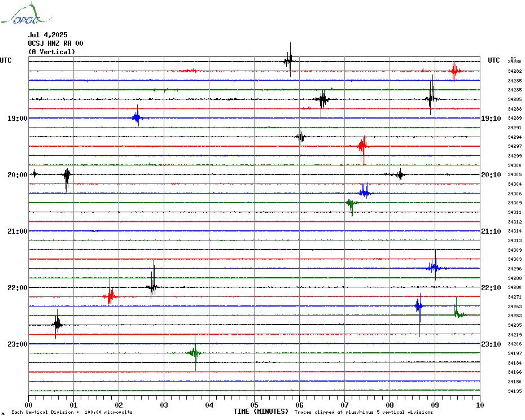The height and width of the screenshot is (420, 525).
Task: Select the 20:00 time label
Action: (x=17, y=175)
